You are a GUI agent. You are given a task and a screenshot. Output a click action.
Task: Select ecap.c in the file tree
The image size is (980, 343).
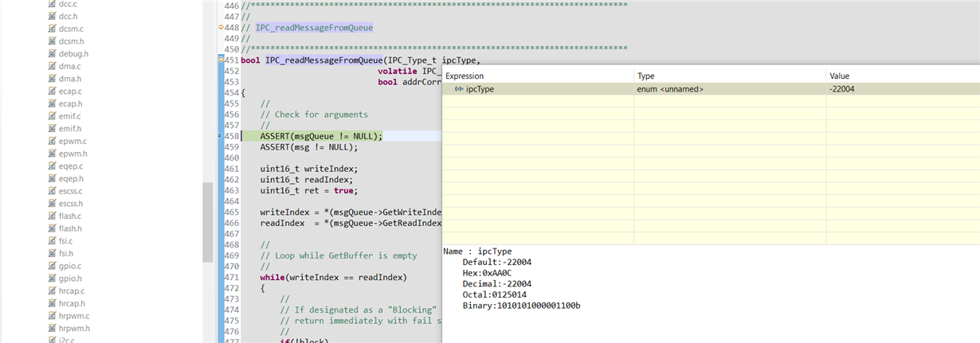(x=72, y=92)
